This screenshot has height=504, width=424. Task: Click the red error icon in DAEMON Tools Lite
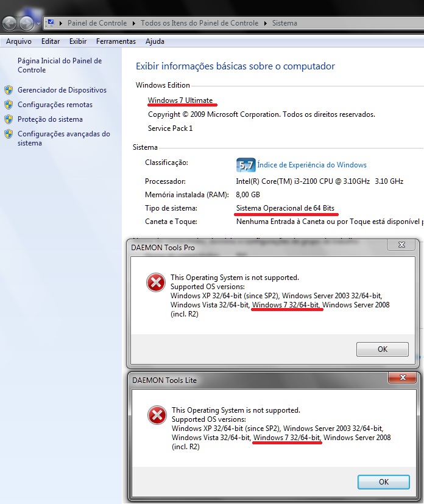tap(157, 416)
